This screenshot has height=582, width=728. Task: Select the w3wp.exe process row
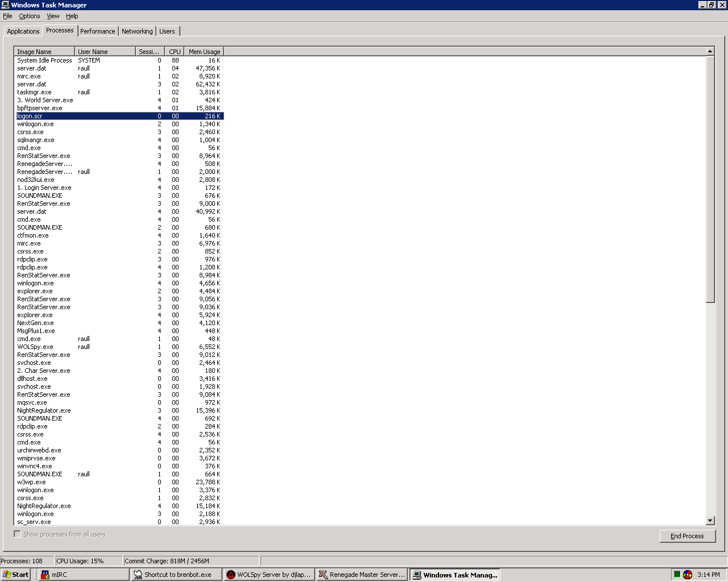coord(31,482)
